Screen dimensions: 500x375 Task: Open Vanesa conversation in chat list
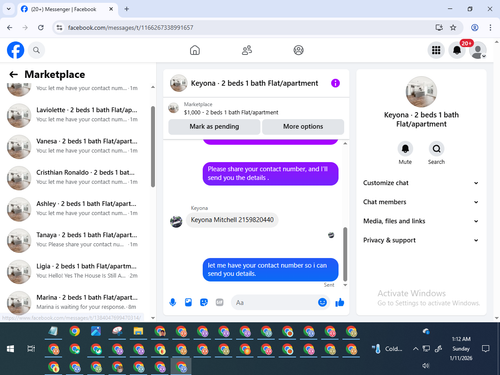click(x=77, y=147)
